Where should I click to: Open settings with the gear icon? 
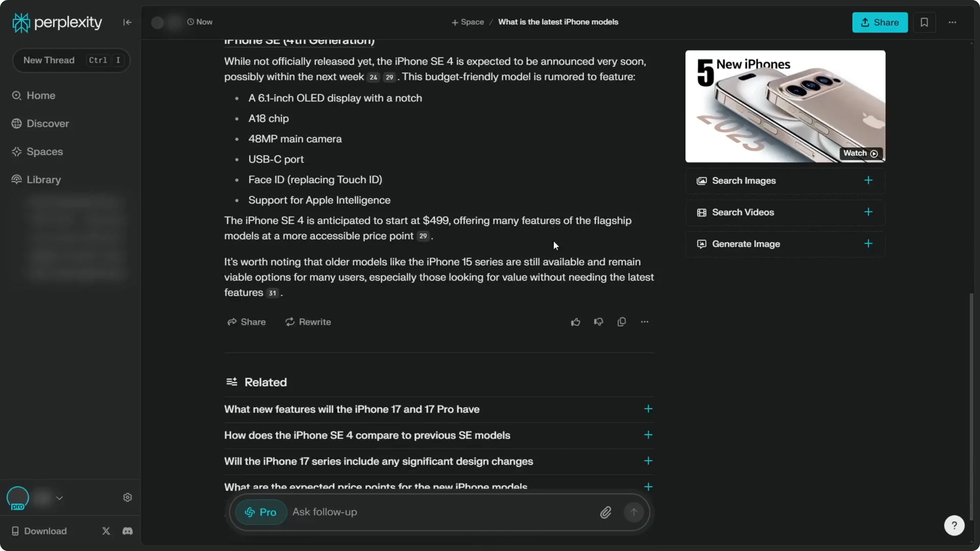(127, 497)
